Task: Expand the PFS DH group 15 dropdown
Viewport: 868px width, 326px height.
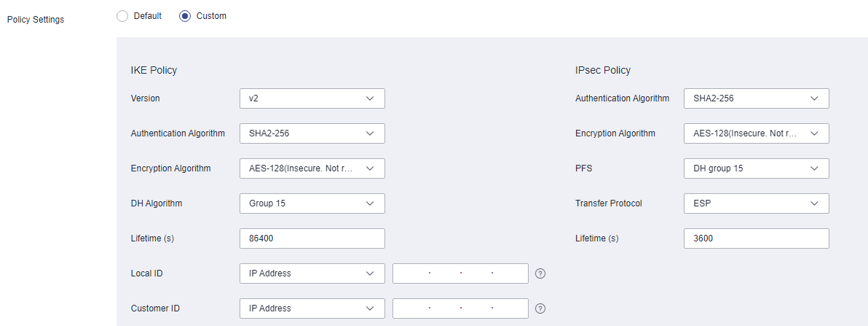Action: click(x=757, y=168)
